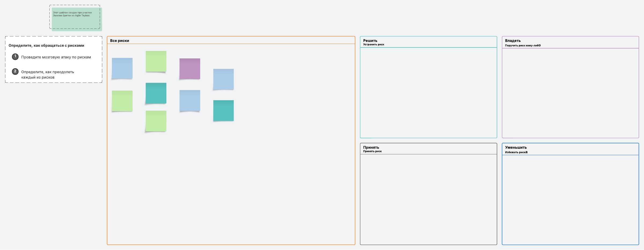Click the teal sticky under the rightmost blue note

223,110
